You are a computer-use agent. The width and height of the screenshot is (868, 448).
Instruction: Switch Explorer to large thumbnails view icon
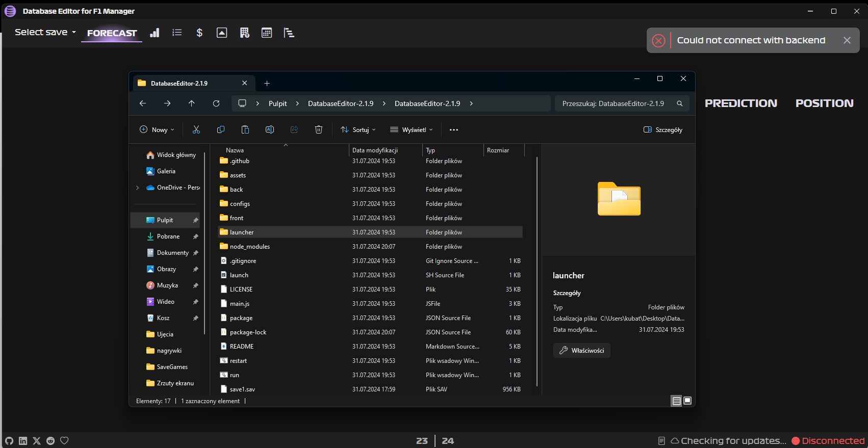[x=687, y=401]
